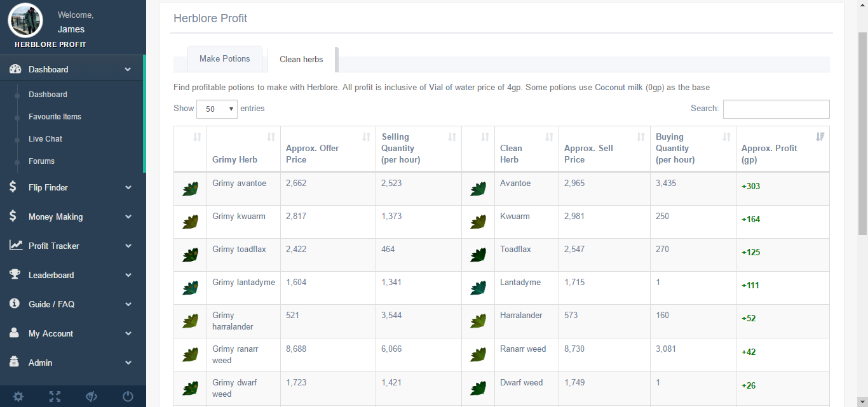Click the user profile avatar picture
The height and width of the screenshot is (407, 868).
(x=25, y=20)
